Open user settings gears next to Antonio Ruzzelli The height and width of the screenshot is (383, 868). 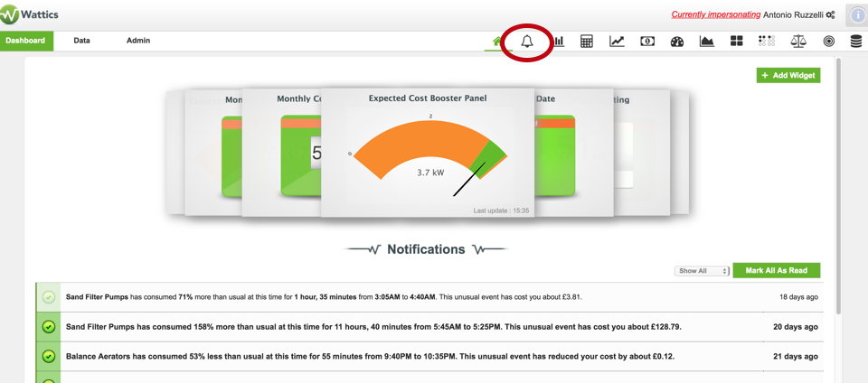pyautogui.click(x=831, y=14)
